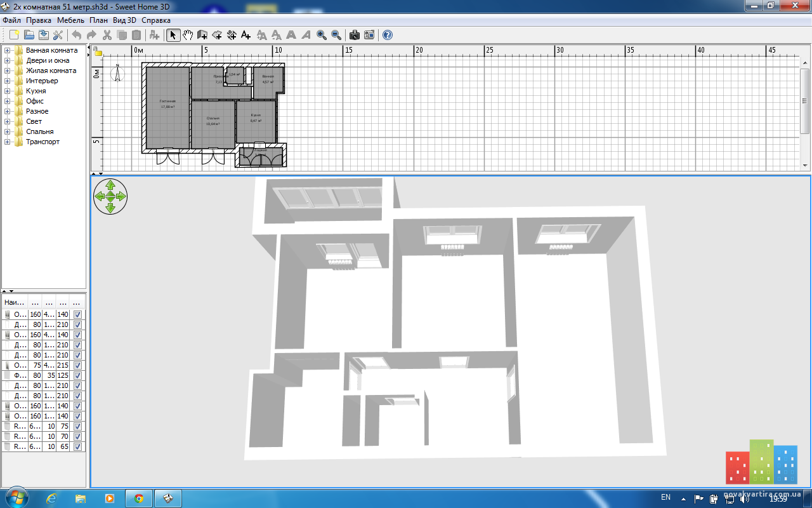Zoom out of the plan

pos(336,35)
